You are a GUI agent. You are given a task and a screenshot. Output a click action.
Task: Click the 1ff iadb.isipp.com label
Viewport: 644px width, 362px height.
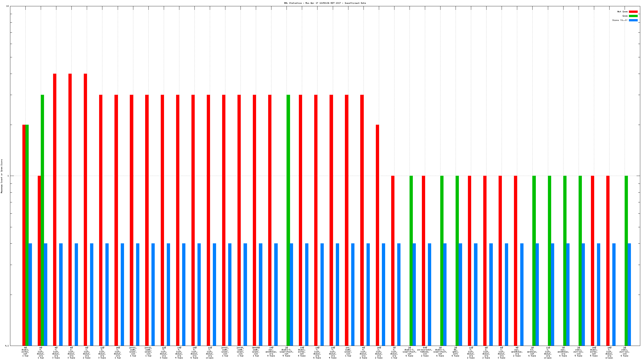(x=348, y=352)
